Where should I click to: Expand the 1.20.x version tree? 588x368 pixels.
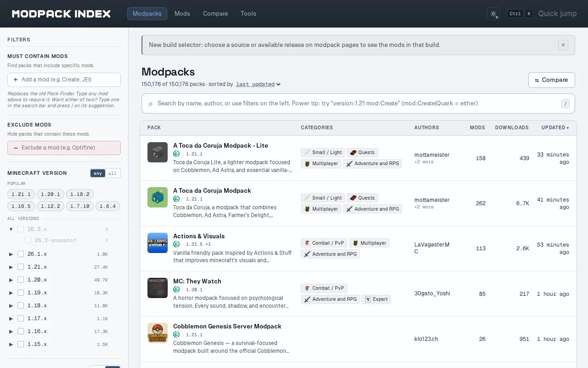11,280
